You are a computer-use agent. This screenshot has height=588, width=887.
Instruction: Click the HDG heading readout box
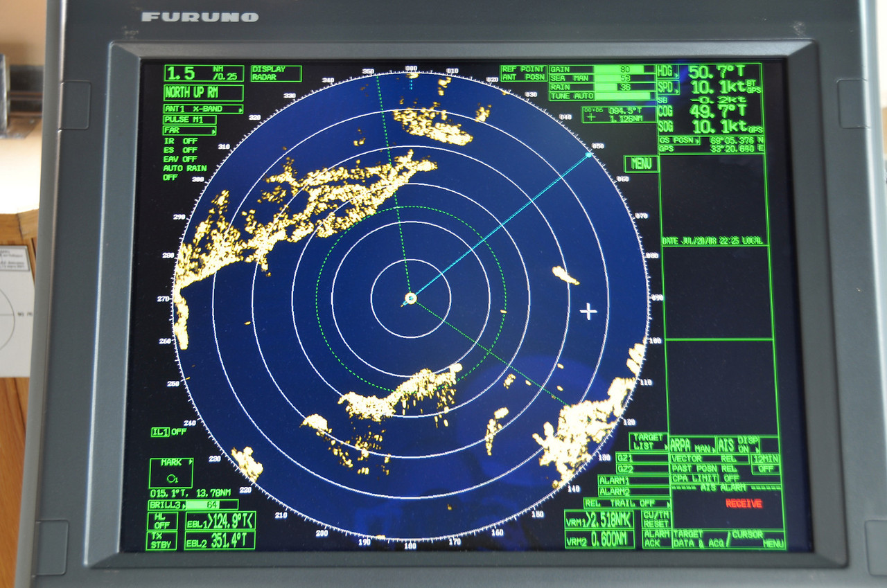click(718, 72)
